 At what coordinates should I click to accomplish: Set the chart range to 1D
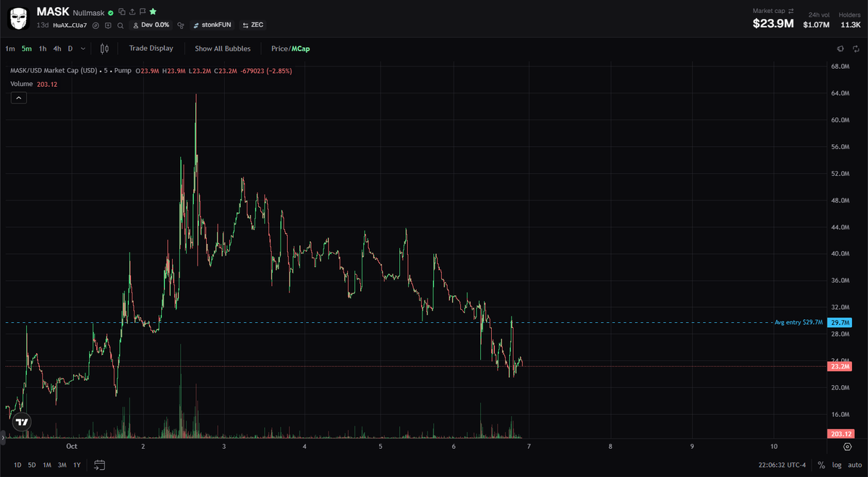click(x=17, y=465)
